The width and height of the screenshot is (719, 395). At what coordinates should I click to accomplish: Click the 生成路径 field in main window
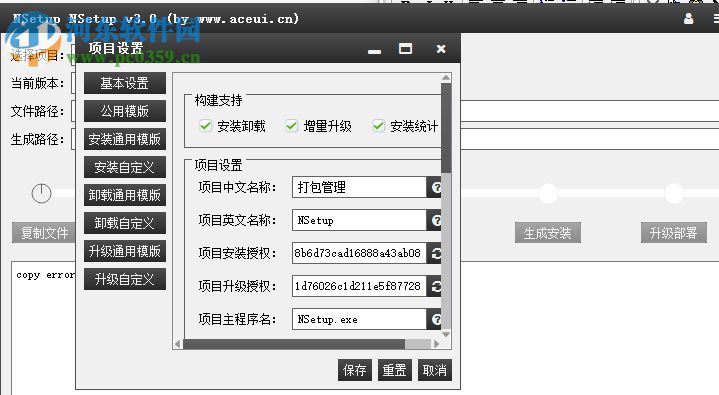(x=590, y=139)
